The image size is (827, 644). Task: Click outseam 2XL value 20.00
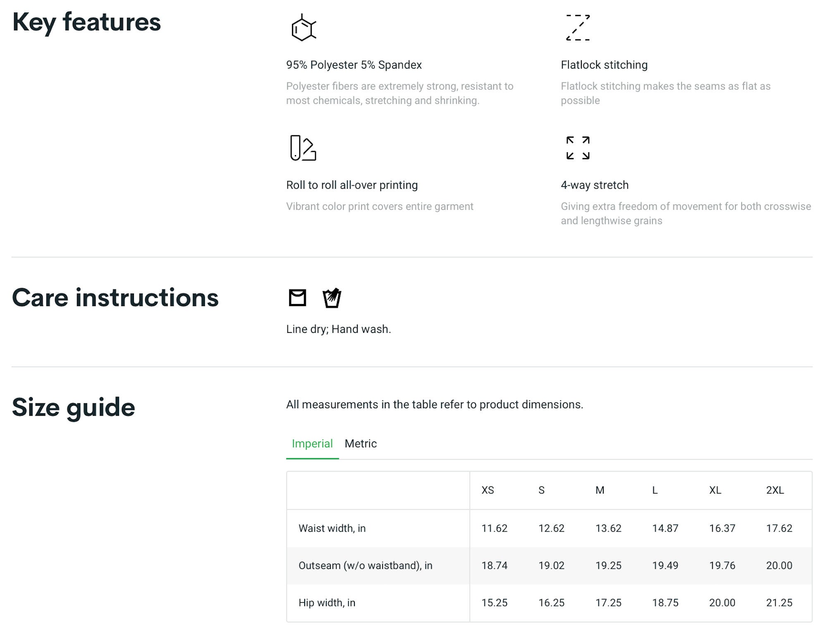[779, 565]
